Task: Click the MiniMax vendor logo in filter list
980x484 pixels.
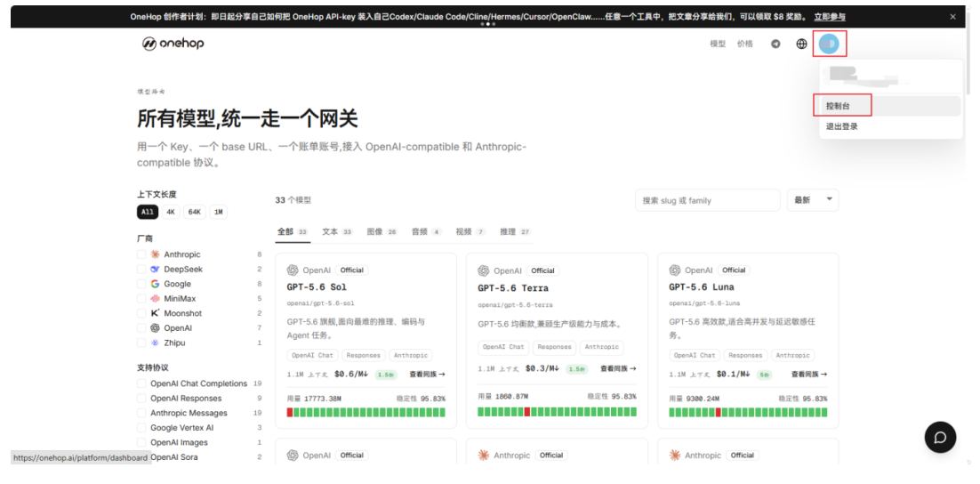Action: tap(155, 298)
